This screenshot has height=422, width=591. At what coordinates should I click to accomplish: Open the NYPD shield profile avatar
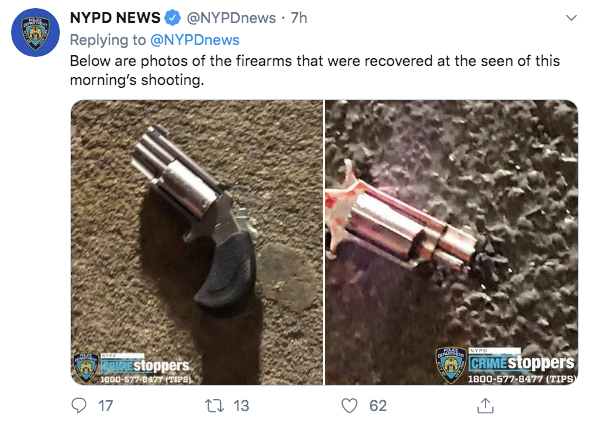click(35, 32)
